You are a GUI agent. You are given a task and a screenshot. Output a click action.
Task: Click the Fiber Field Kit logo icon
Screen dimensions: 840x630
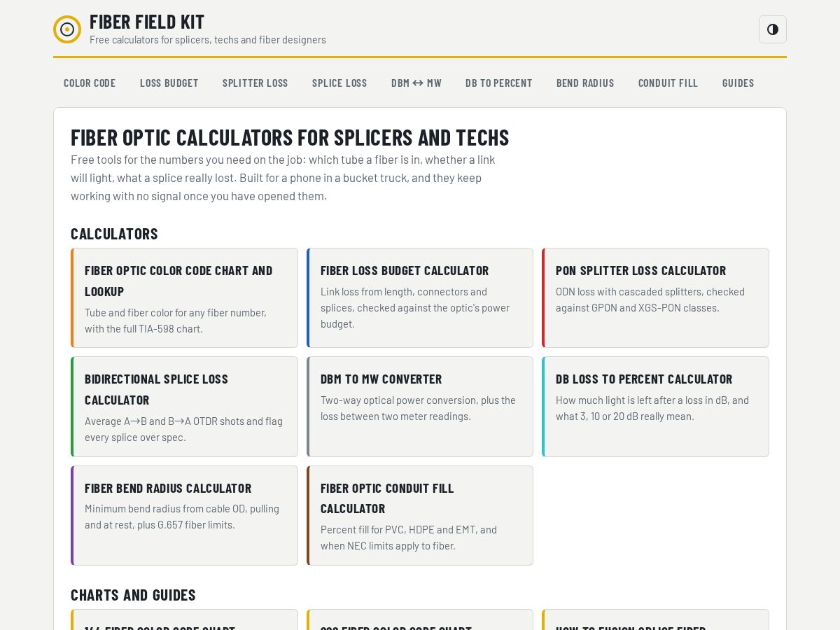click(x=67, y=29)
